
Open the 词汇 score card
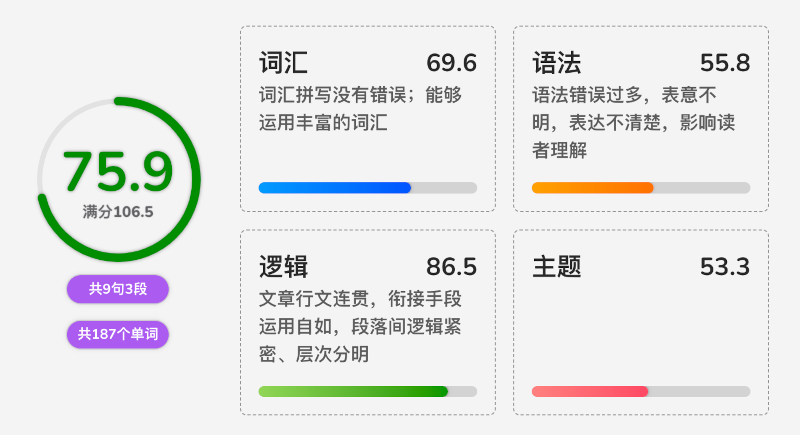(368, 118)
